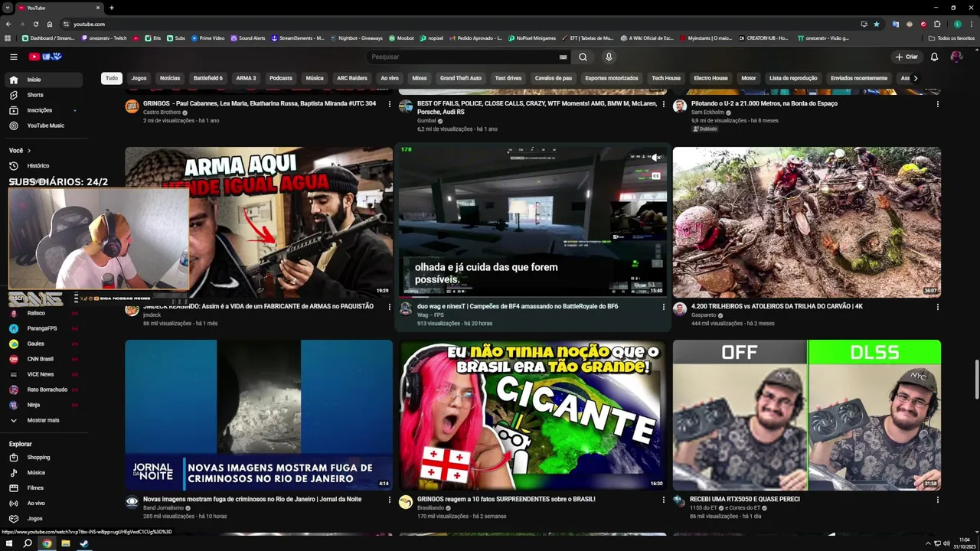Expand Mostrar mais in subscriptions list

click(42, 420)
